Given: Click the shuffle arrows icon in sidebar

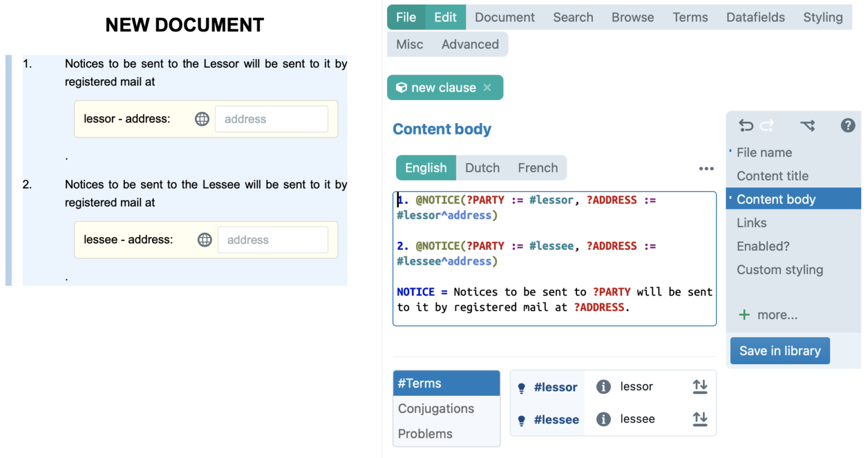Looking at the screenshot, I should coord(808,125).
